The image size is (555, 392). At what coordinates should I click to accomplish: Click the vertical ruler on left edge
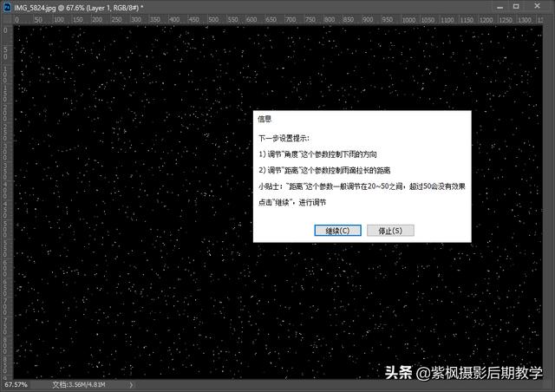3,199
